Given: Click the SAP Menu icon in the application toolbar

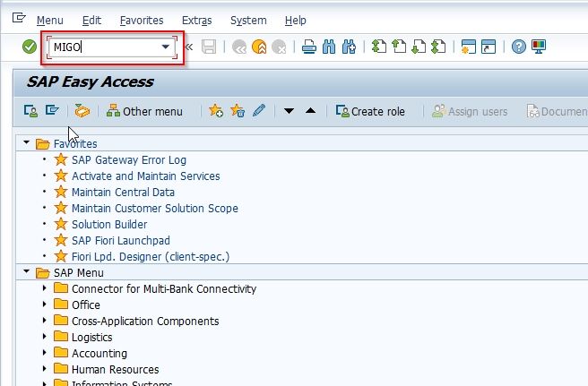Looking at the screenshot, I should (52, 110).
